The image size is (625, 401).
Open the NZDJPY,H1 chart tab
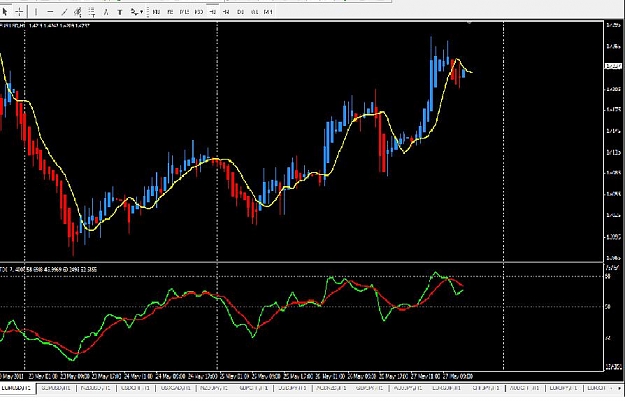pos(214,387)
